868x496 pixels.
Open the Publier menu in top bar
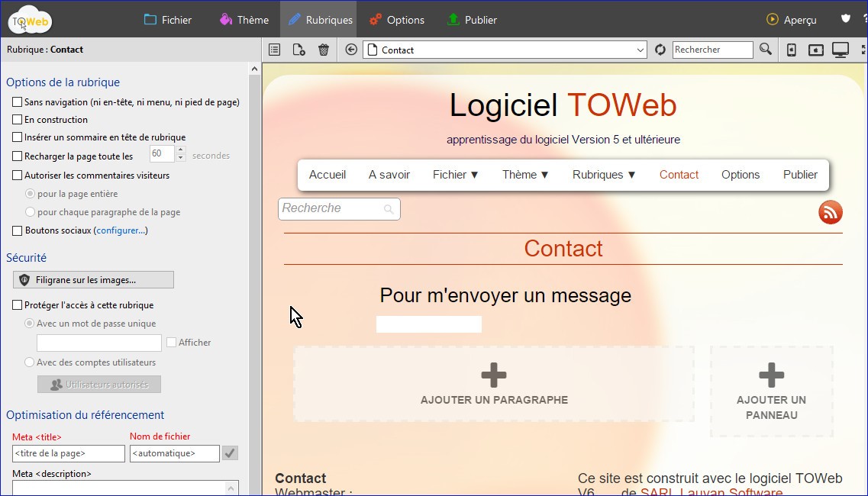click(x=472, y=20)
